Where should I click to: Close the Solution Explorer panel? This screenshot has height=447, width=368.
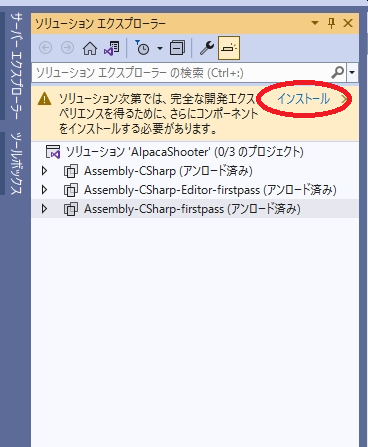point(348,23)
